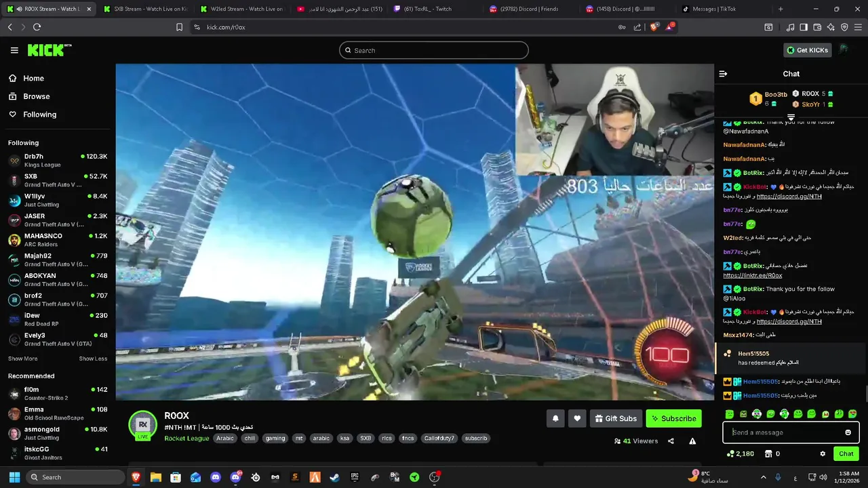Go to the Kick logo homepage

pos(49,50)
